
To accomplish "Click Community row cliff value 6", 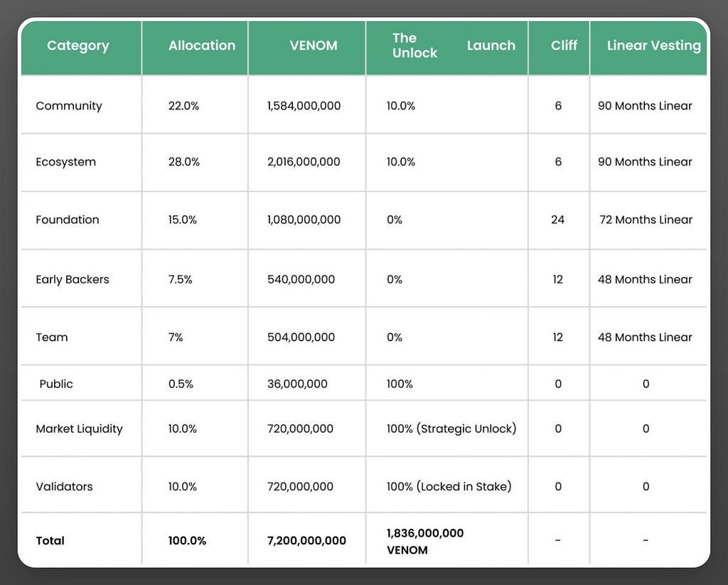I will click(558, 106).
